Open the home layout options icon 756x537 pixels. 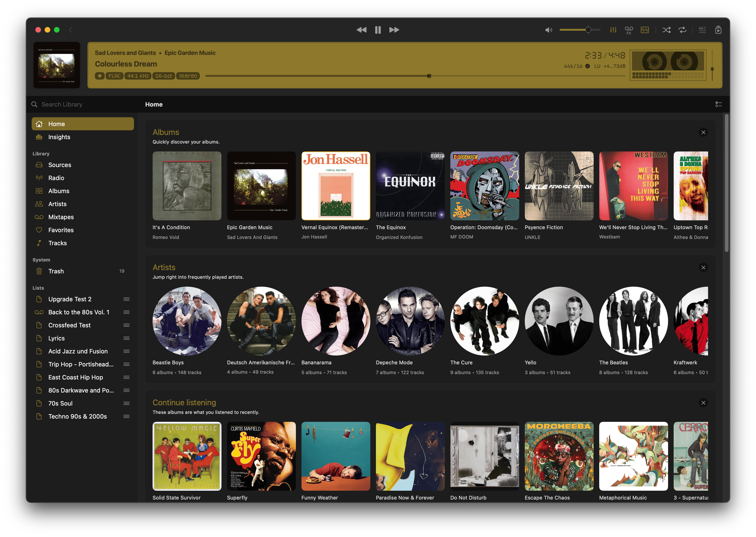[x=718, y=104]
